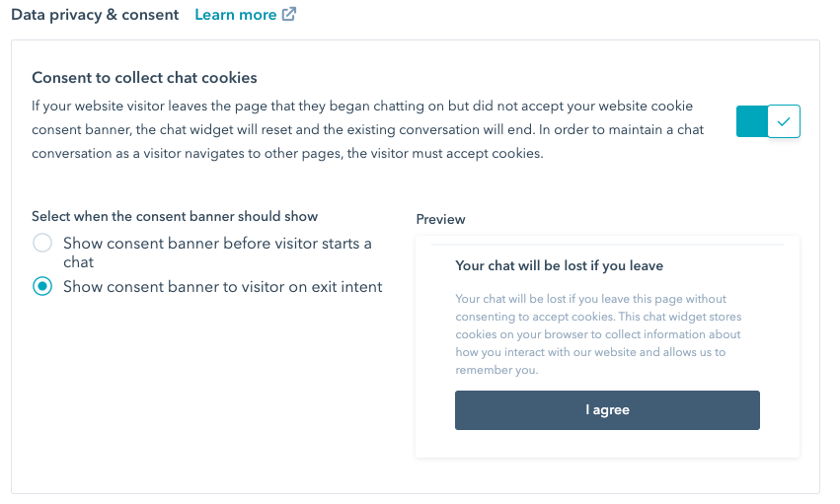This screenshot has width=840, height=504.
Task: Click 'Select when the consent banner should show' text
Action: (175, 216)
